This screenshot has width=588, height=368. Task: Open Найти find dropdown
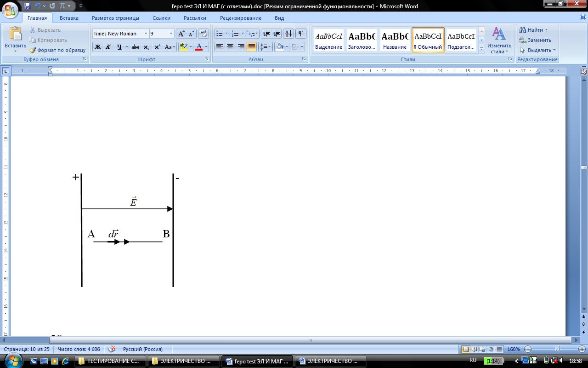[533, 30]
